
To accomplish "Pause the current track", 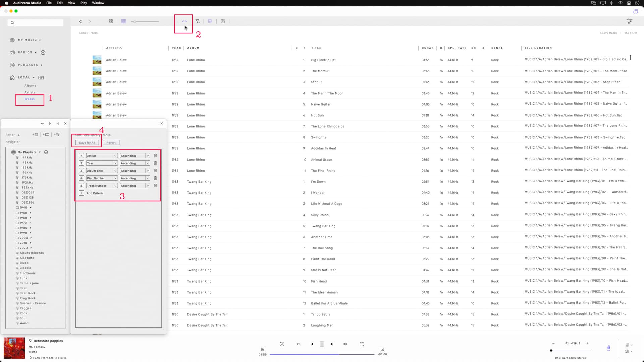I will pos(322,344).
